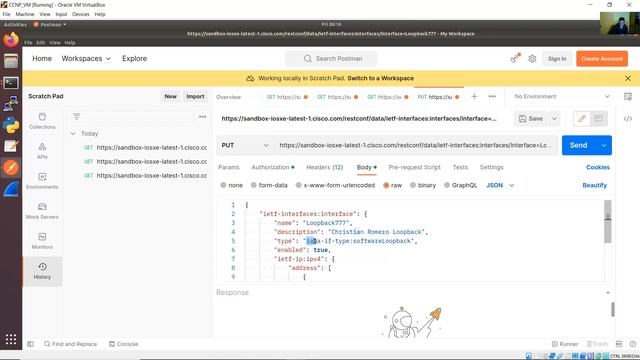640x360 pixels.
Task: Click the Sign In button
Action: point(557,59)
